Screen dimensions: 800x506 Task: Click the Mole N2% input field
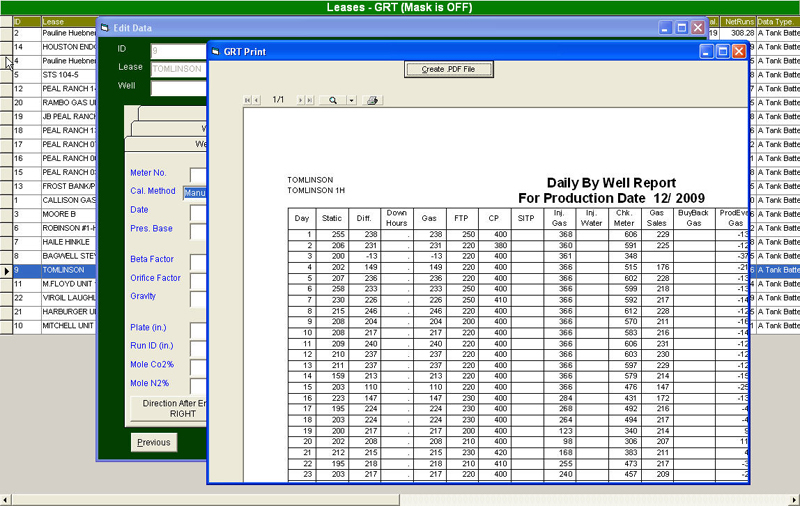198,385
